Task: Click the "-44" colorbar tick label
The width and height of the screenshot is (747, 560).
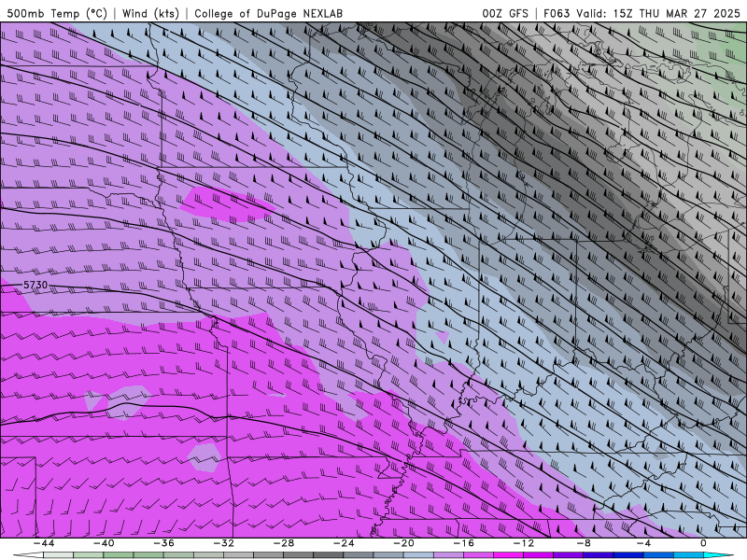Action: pos(44,543)
